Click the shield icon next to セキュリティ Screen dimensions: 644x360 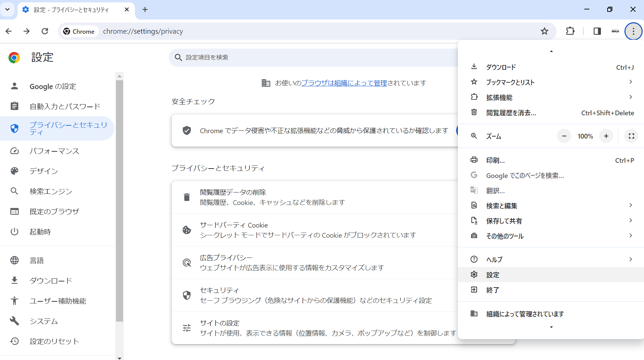point(187,295)
